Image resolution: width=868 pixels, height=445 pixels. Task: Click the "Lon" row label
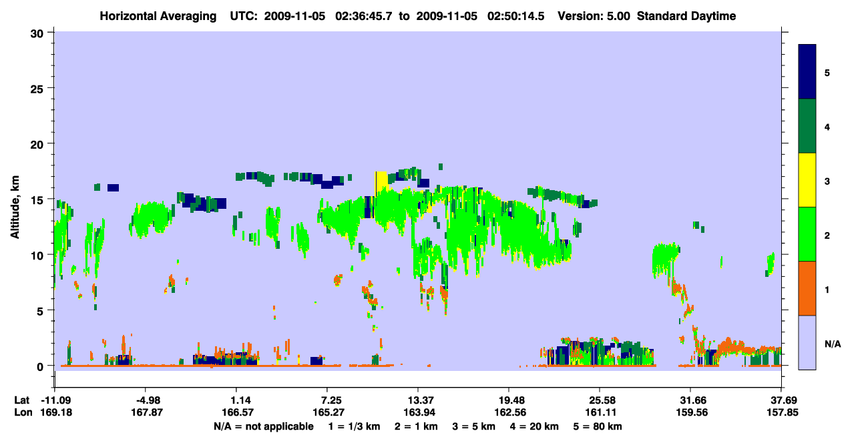tap(23, 412)
